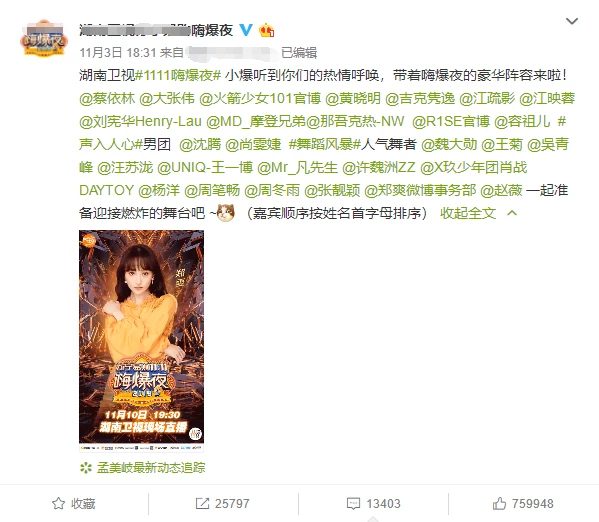Click the post timestamp 11月3日 18:31
The height and width of the screenshot is (522, 599).
[118, 52]
